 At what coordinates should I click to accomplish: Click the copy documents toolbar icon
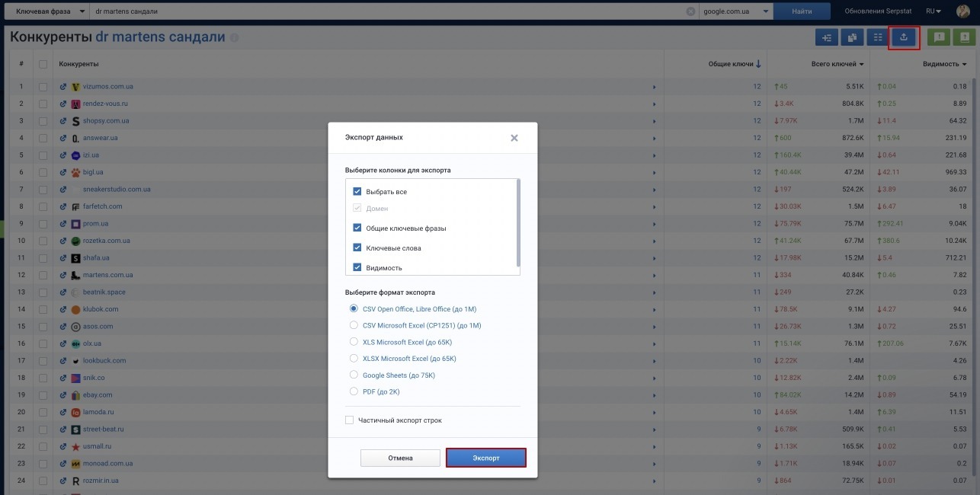click(852, 37)
